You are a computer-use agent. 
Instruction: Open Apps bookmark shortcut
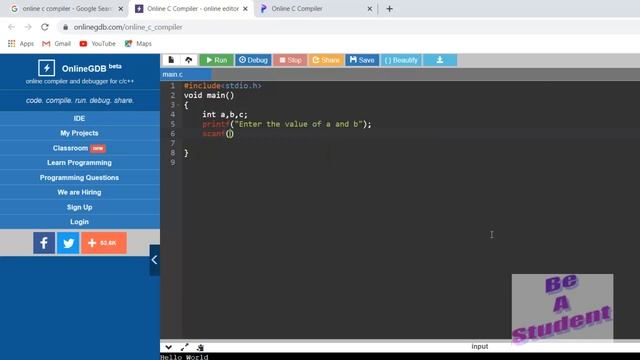click(x=21, y=44)
